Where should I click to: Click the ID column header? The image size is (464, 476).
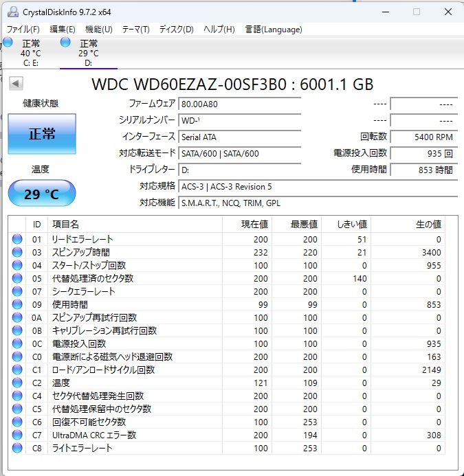[36, 225]
